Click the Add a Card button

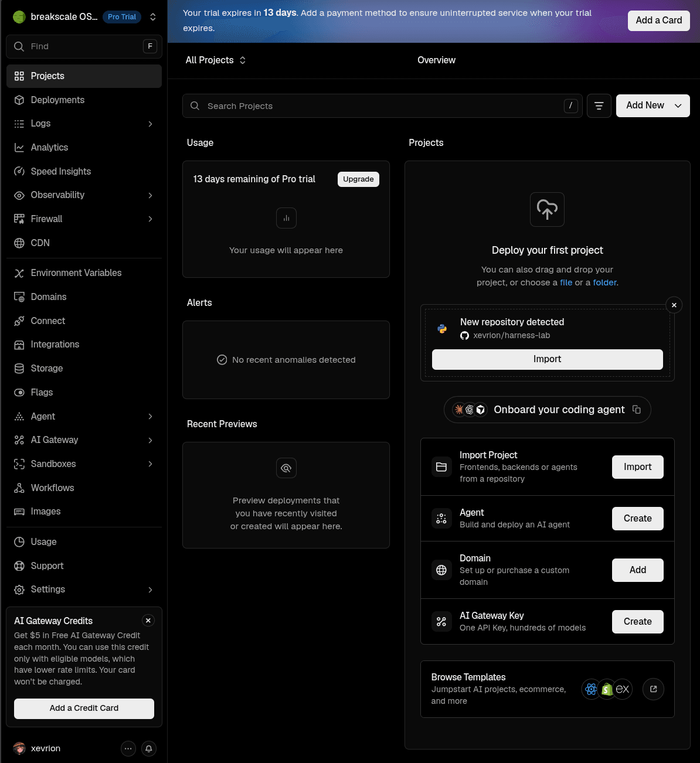(x=659, y=21)
